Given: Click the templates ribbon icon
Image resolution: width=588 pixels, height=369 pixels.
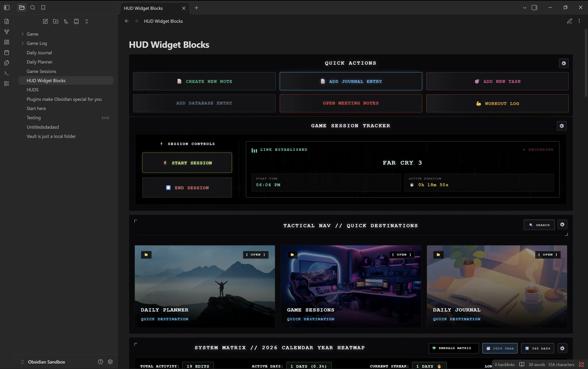Looking at the screenshot, I should tap(7, 63).
